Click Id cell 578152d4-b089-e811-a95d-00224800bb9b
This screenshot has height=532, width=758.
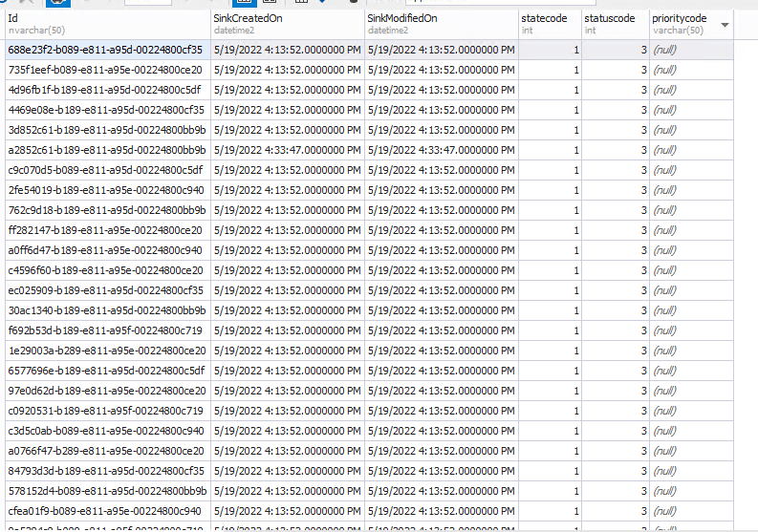pyautogui.click(x=108, y=491)
